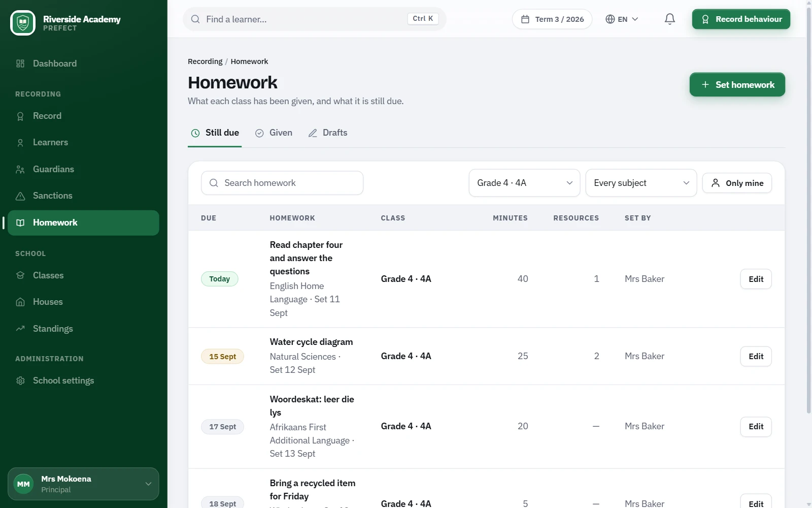The width and height of the screenshot is (812, 508).
Task: Focus the Find a learner search box
Action: (315, 19)
